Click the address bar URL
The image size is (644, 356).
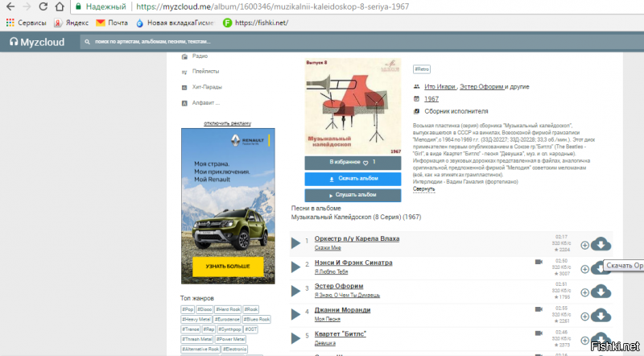(x=272, y=6)
